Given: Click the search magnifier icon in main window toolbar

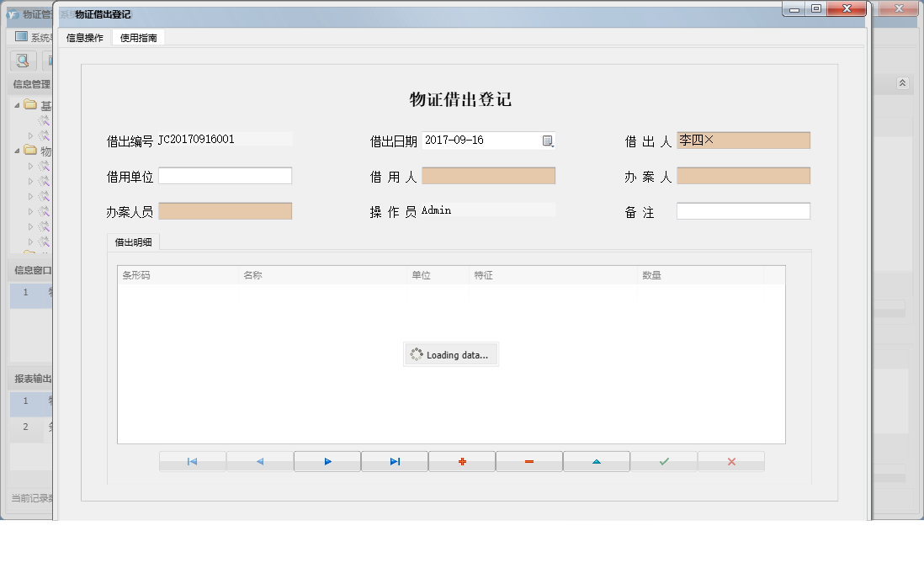Looking at the screenshot, I should (x=23, y=60).
